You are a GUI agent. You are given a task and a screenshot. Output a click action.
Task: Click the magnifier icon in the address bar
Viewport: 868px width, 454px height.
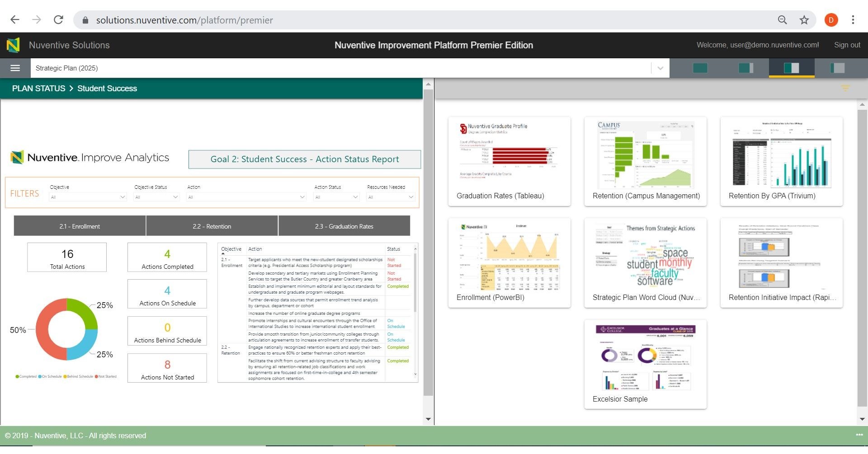(782, 20)
